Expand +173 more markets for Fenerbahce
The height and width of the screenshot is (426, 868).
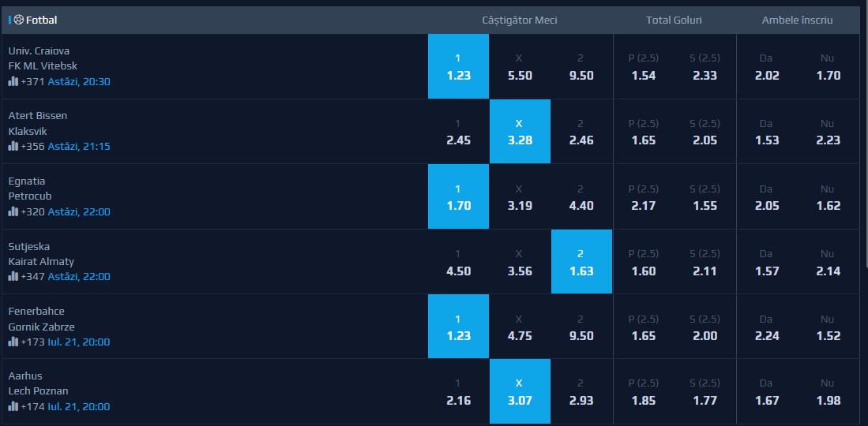[32, 342]
